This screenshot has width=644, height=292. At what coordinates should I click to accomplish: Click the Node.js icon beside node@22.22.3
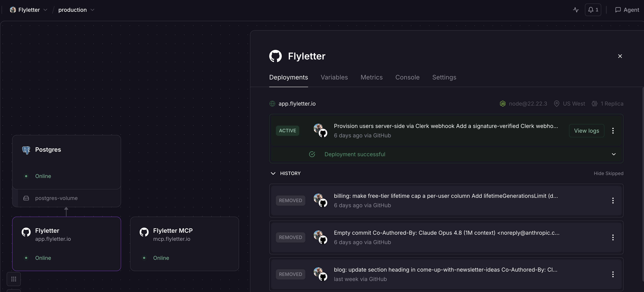coord(503,104)
